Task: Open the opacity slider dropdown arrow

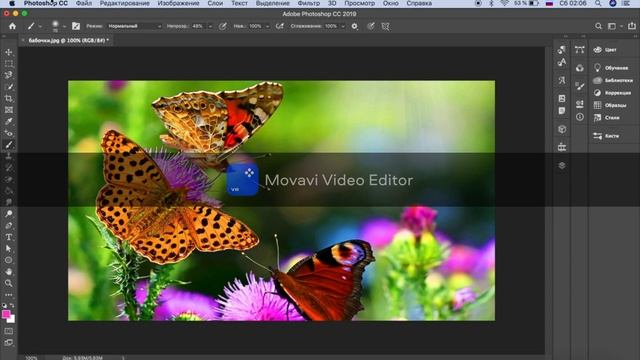Action: [210, 27]
